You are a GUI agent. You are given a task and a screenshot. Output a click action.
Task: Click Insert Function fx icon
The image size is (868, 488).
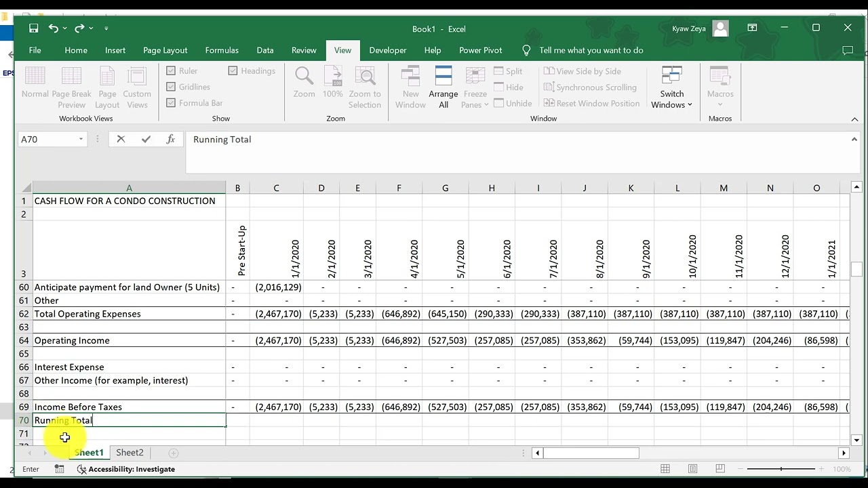[x=170, y=139]
